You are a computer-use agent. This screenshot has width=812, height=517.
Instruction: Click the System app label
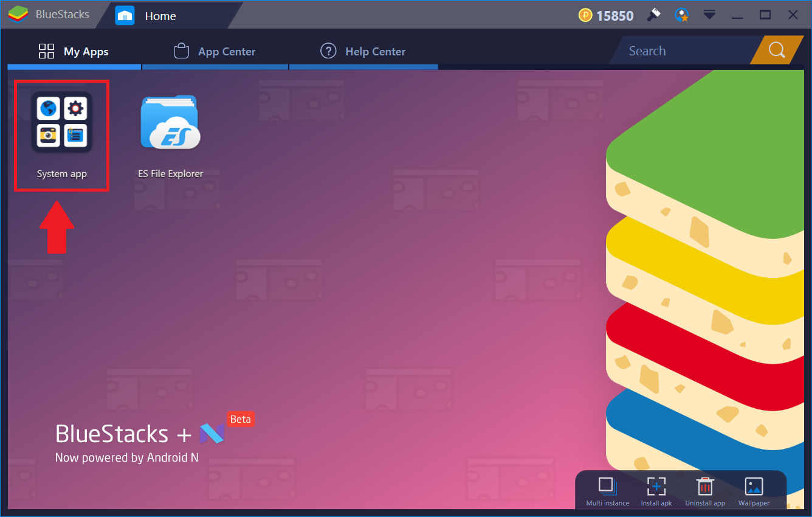(x=62, y=174)
